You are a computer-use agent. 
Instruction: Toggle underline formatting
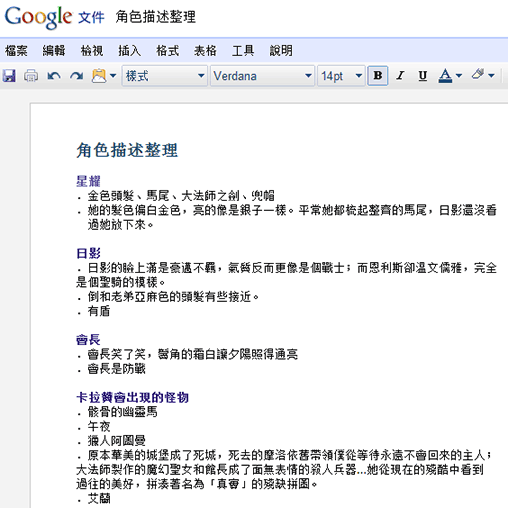[423, 76]
